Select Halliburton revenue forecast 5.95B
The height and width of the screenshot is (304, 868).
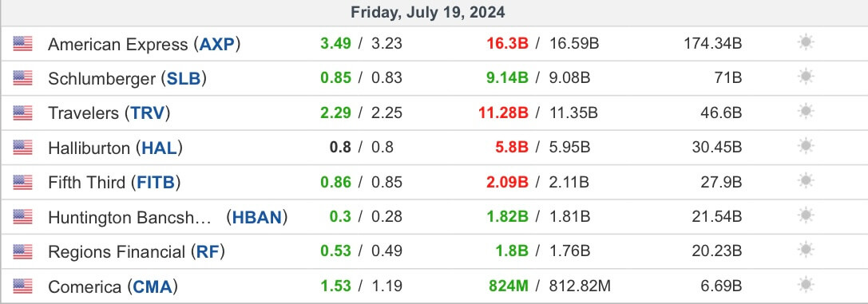click(569, 147)
